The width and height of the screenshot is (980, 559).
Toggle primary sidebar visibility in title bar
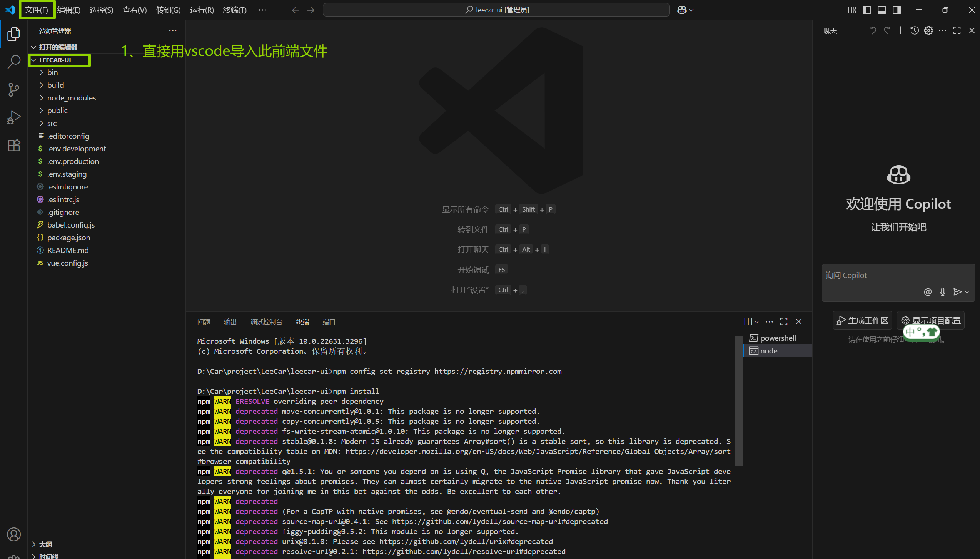coord(867,10)
